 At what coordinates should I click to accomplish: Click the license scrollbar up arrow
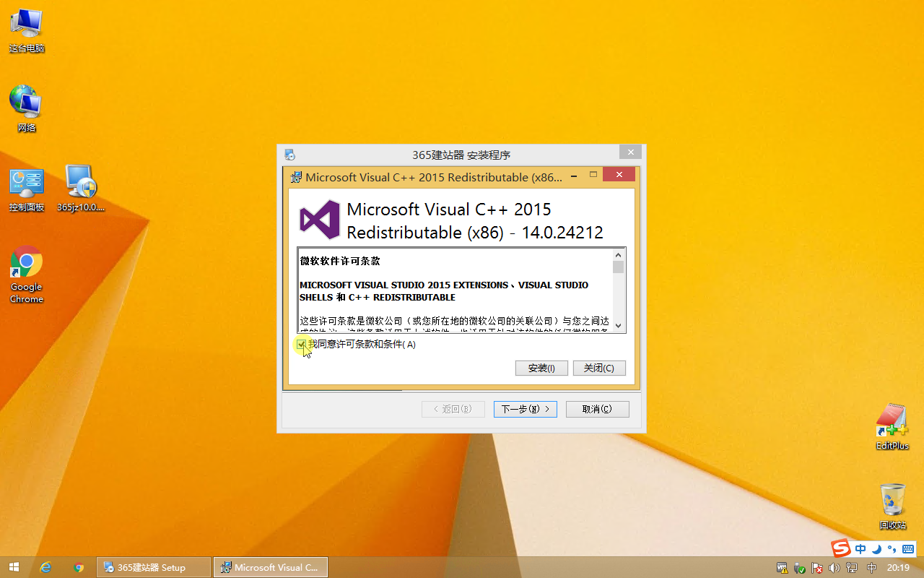pyautogui.click(x=619, y=254)
